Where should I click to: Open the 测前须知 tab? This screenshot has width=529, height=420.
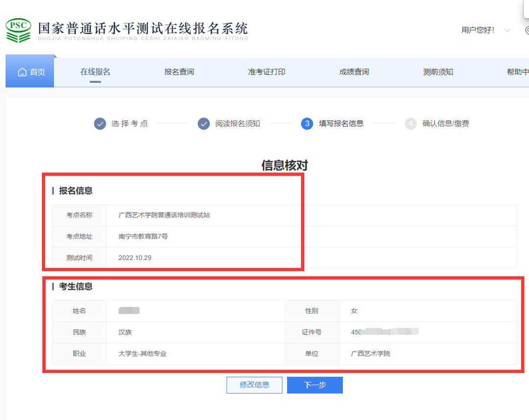(438, 72)
